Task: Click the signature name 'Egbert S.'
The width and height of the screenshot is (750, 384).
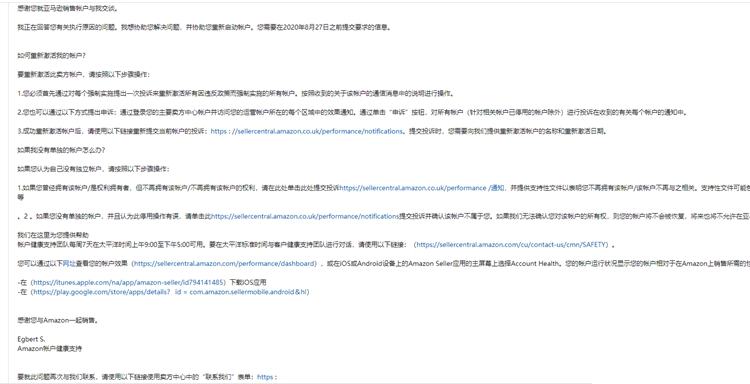Action: (x=31, y=339)
